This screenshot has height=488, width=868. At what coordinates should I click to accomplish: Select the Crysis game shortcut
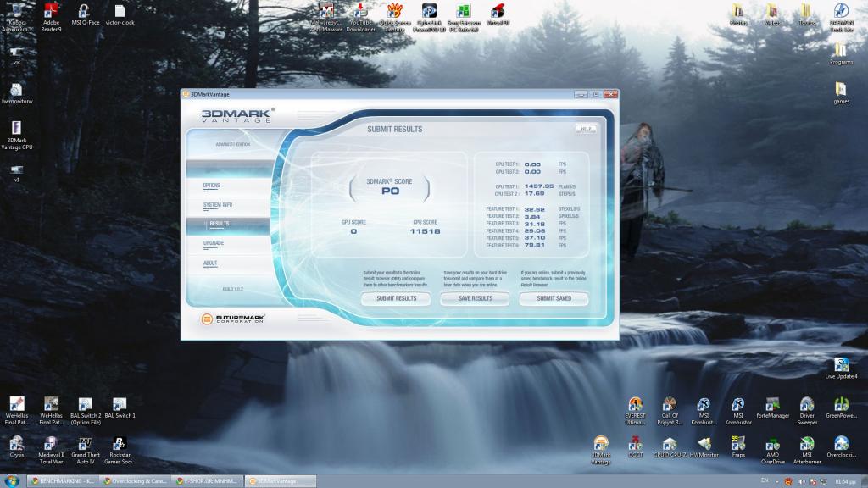coord(17,447)
